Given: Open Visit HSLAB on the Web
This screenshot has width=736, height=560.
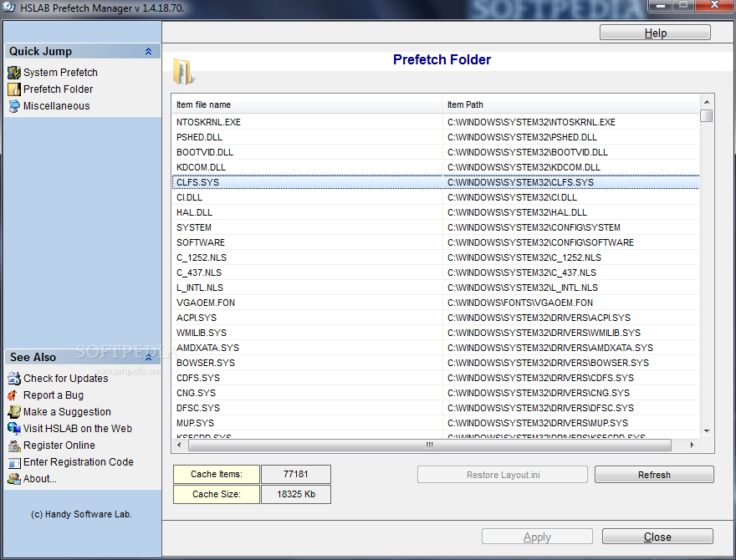Looking at the screenshot, I should 78,428.
